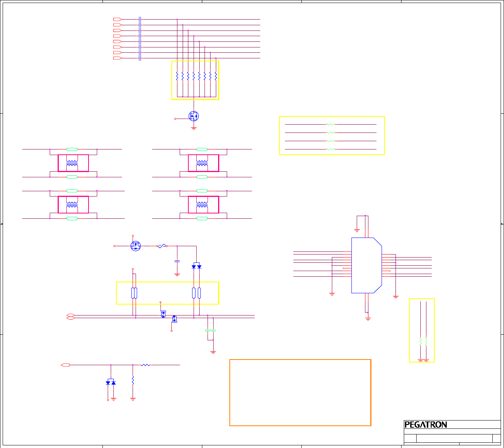Select the large blue connector outline
This screenshot has width=504, height=448.
pyautogui.click(x=367, y=265)
